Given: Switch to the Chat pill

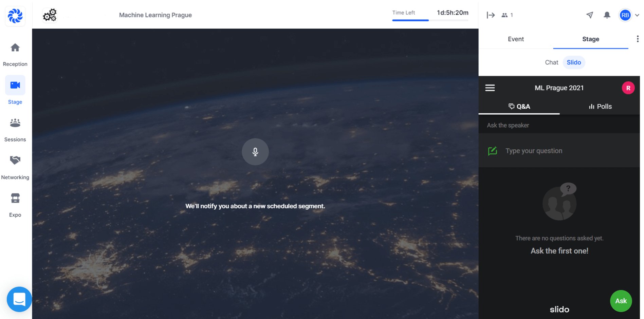Looking at the screenshot, I should [551, 62].
